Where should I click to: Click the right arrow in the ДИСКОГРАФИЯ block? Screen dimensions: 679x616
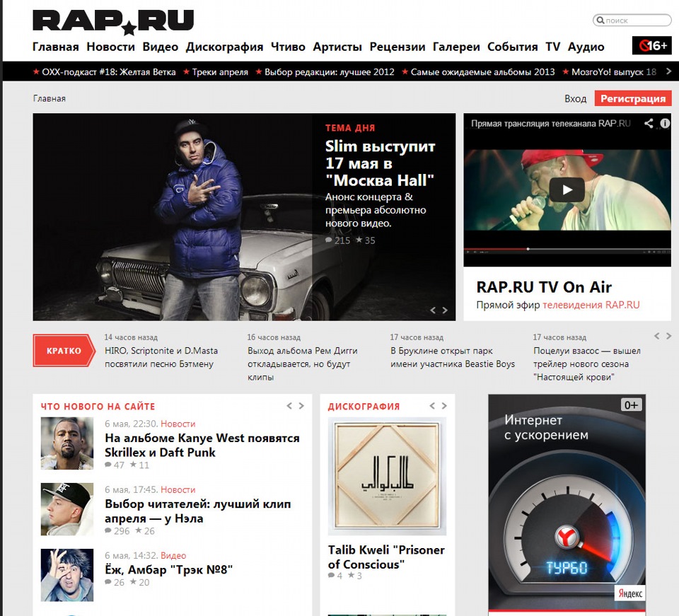click(444, 406)
